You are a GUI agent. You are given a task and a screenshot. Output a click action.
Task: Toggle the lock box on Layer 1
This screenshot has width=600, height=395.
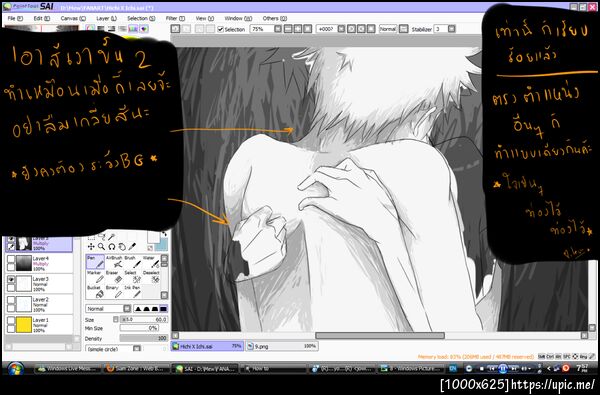(x=11, y=328)
